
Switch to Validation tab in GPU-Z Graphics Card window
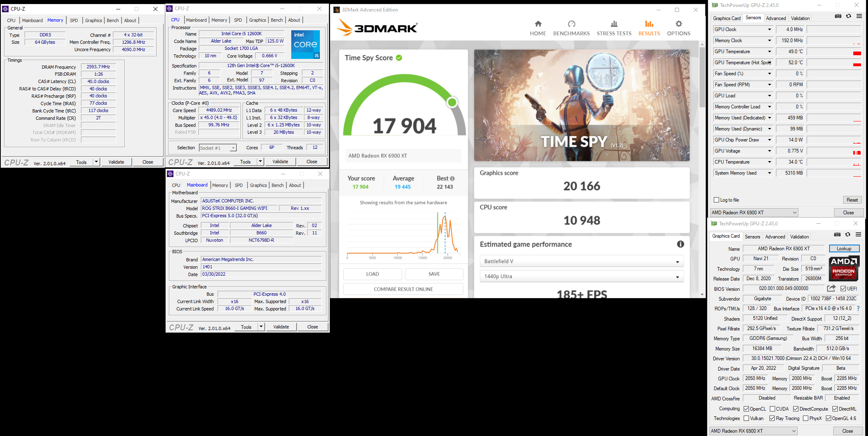[799, 237]
